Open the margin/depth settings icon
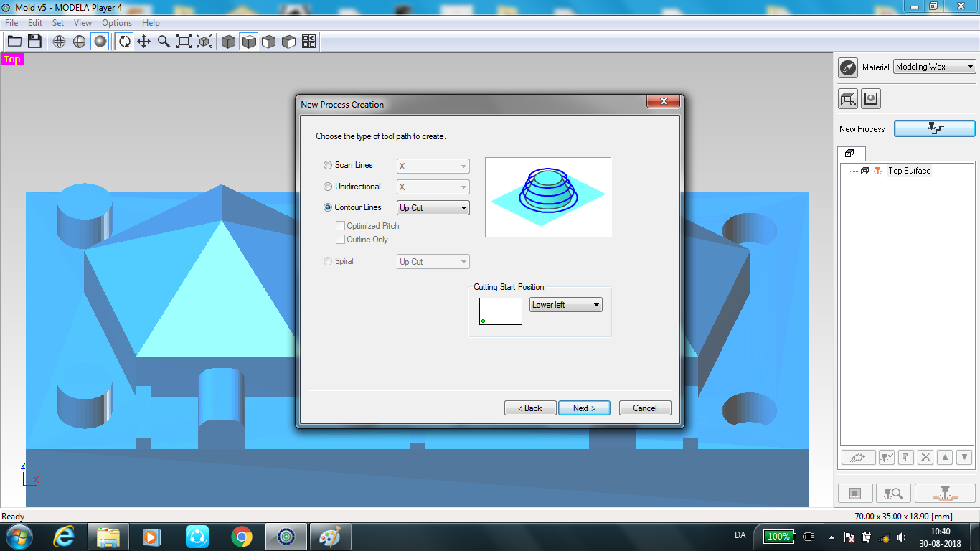 [871, 99]
